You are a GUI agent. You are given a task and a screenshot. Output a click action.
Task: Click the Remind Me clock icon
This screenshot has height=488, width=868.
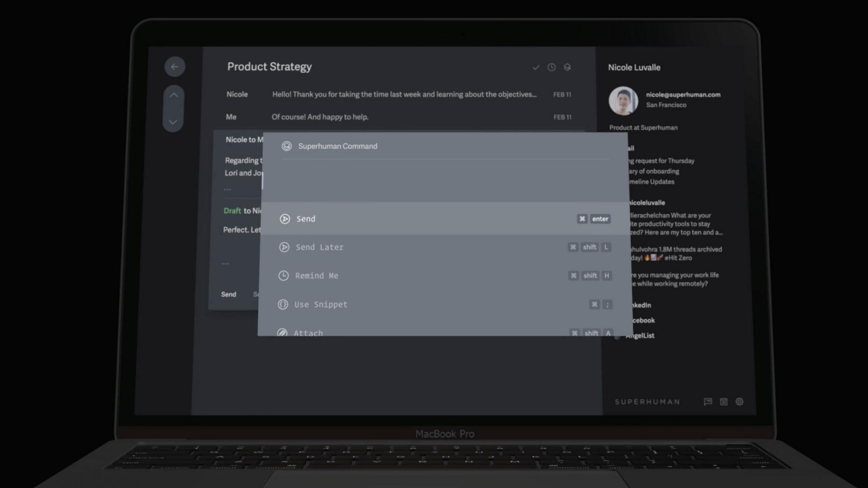point(283,276)
